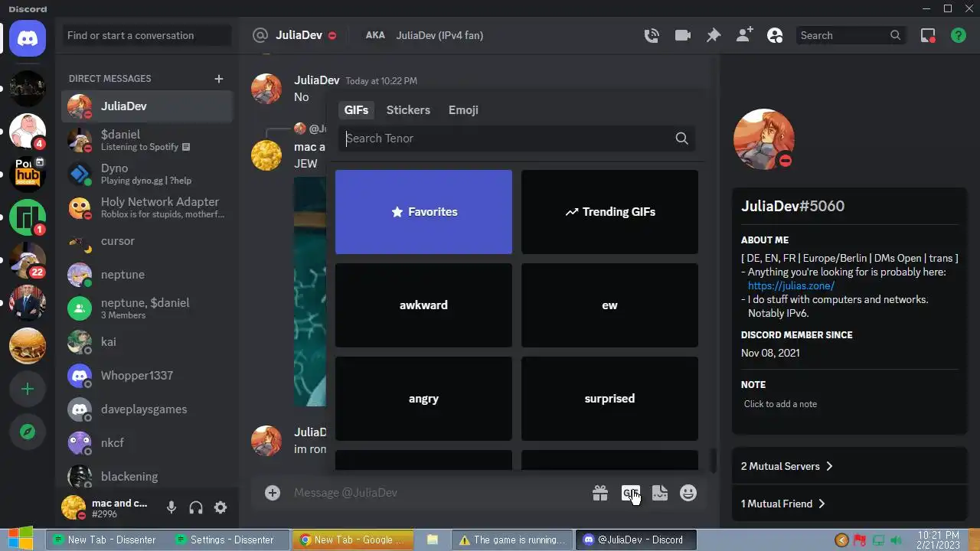The width and height of the screenshot is (980, 551).
Task: Open the orange hub server icon
Action: point(28,174)
